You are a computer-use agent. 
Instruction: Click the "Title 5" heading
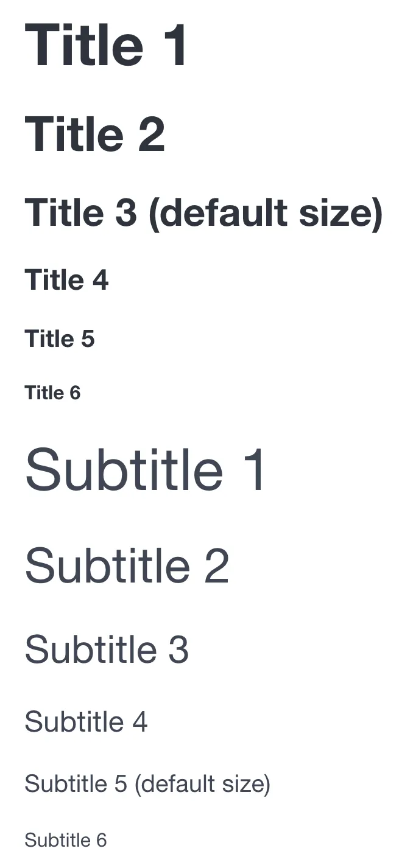[x=60, y=338]
